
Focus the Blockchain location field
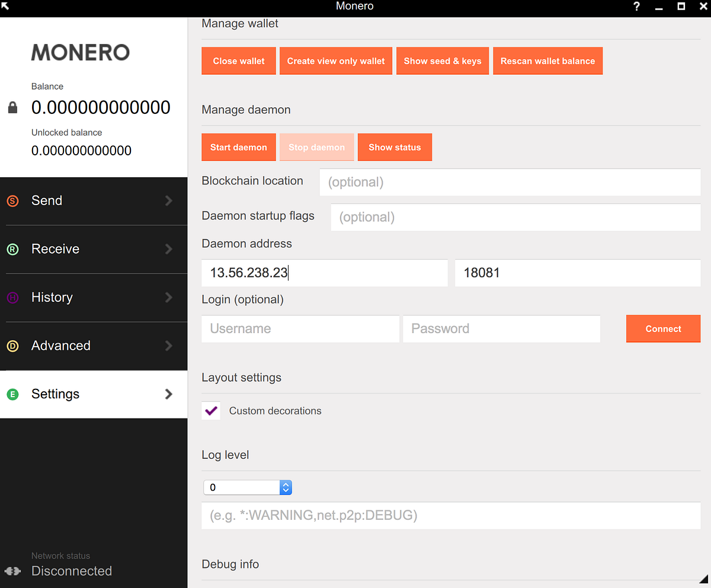pos(510,182)
